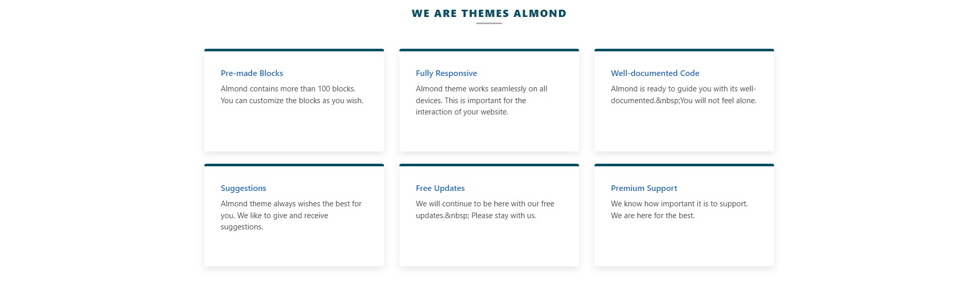This screenshot has height=290, width=980.
Task: Click the dark top bar of Fully Responsive card
Action: (x=489, y=50)
